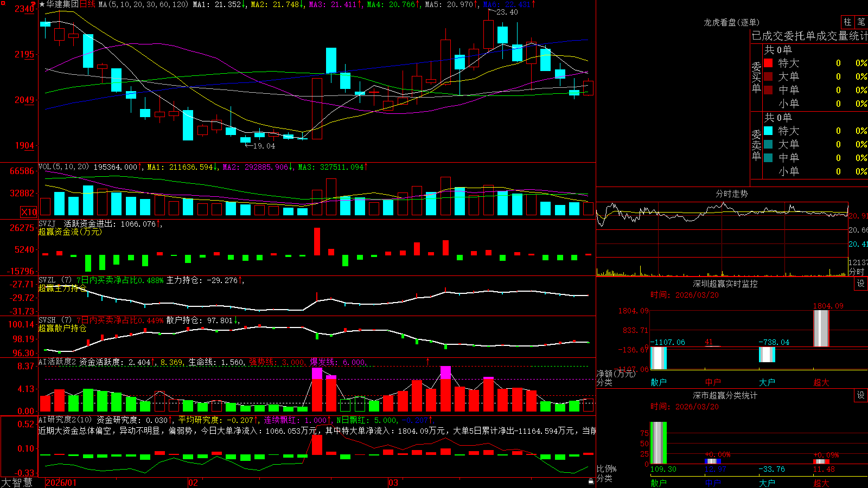Open settings 设 for 深圳超赢实时监控
Screen dimensions: 868x488
[x=861, y=284]
